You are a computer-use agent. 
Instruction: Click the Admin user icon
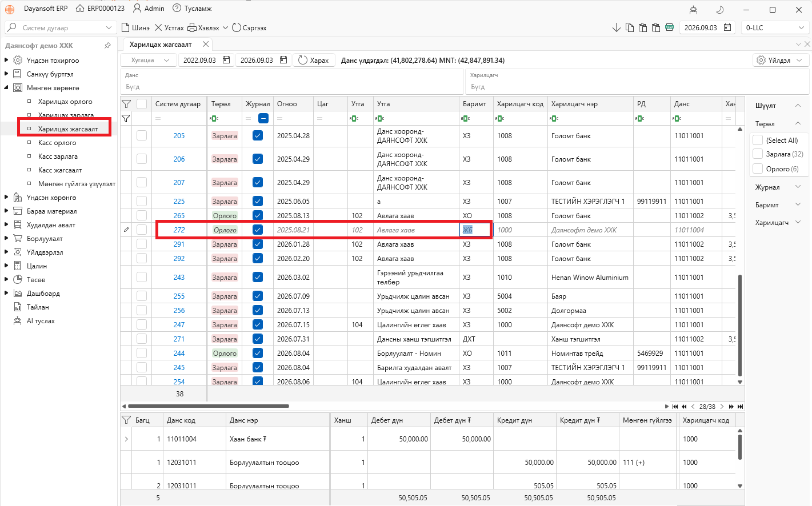click(137, 9)
